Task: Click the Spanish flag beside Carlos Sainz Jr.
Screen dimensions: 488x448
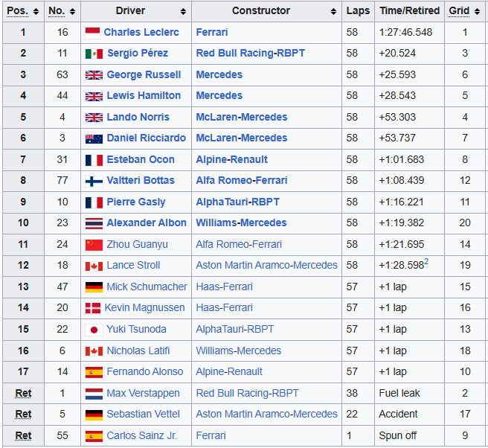Action: pyautogui.click(x=94, y=436)
